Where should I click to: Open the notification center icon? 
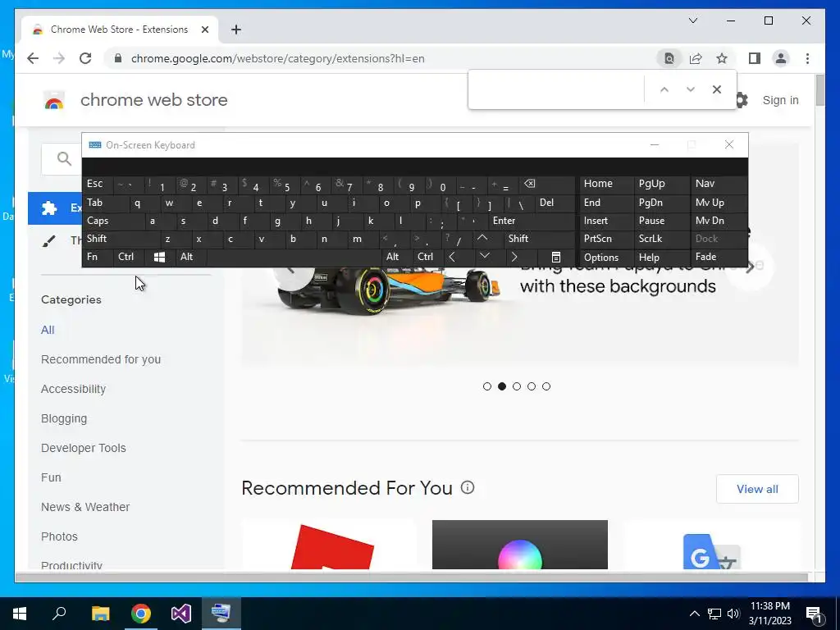814,614
